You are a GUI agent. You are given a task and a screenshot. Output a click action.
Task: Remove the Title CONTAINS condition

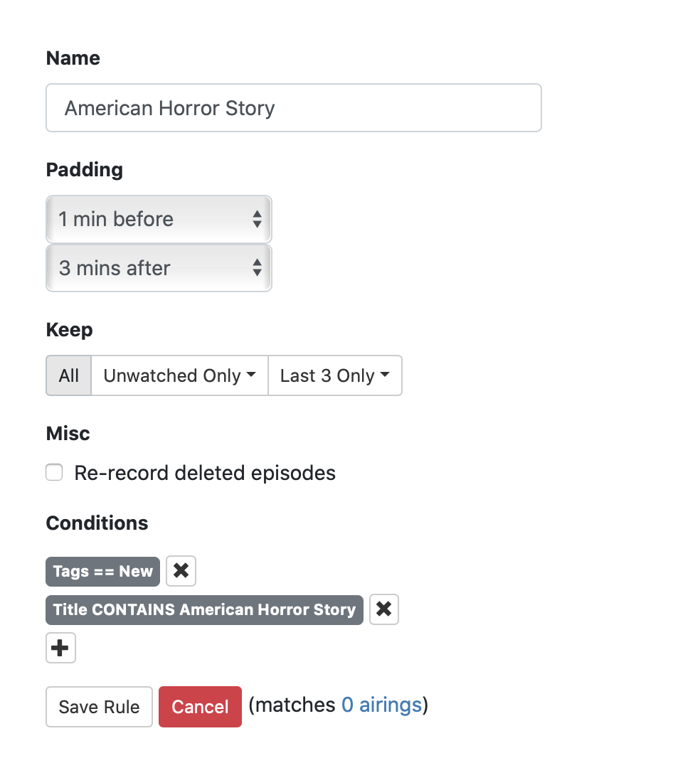click(x=383, y=609)
